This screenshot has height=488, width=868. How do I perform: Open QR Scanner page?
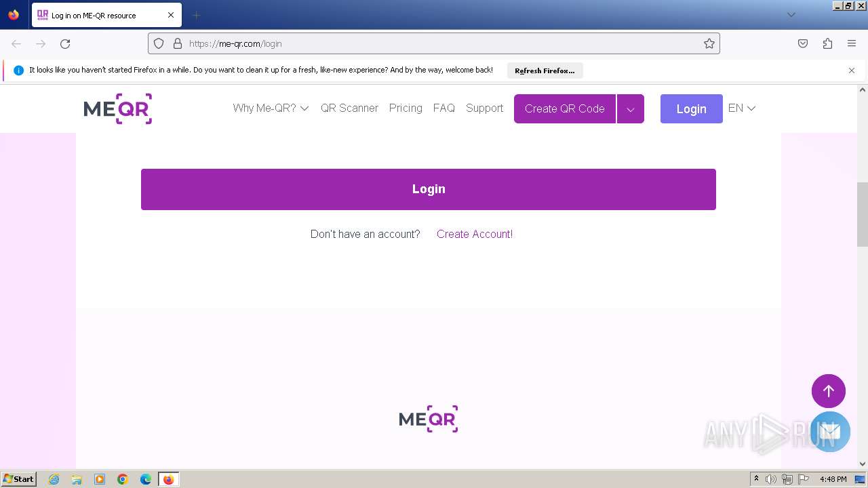(349, 108)
